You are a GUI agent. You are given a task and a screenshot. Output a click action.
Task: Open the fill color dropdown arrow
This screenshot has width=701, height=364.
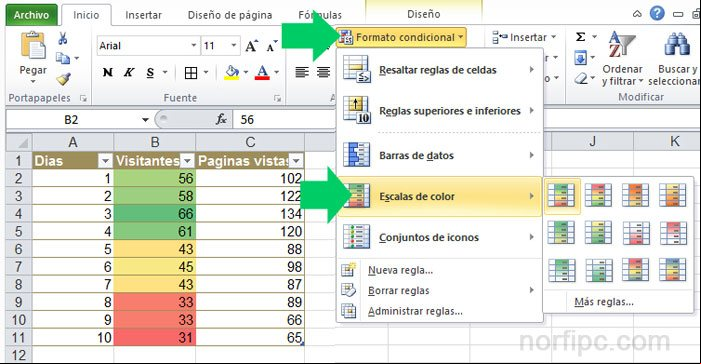click(246, 72)
